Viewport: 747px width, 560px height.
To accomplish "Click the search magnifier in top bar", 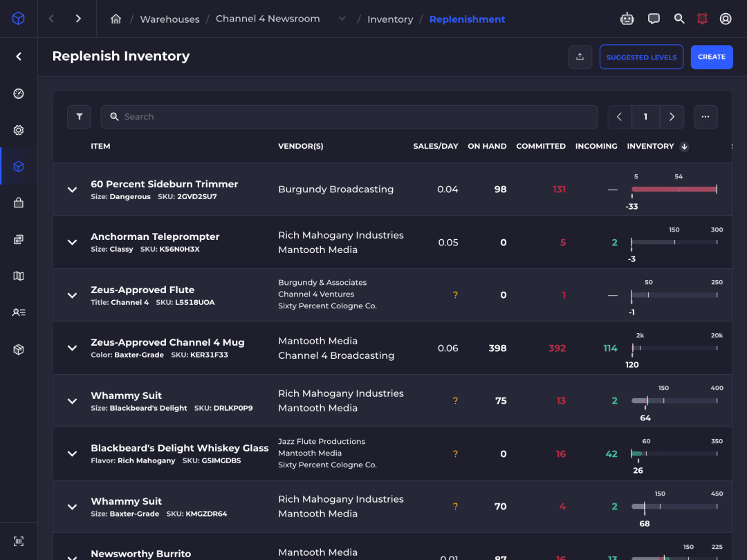I will pos(679,19).
